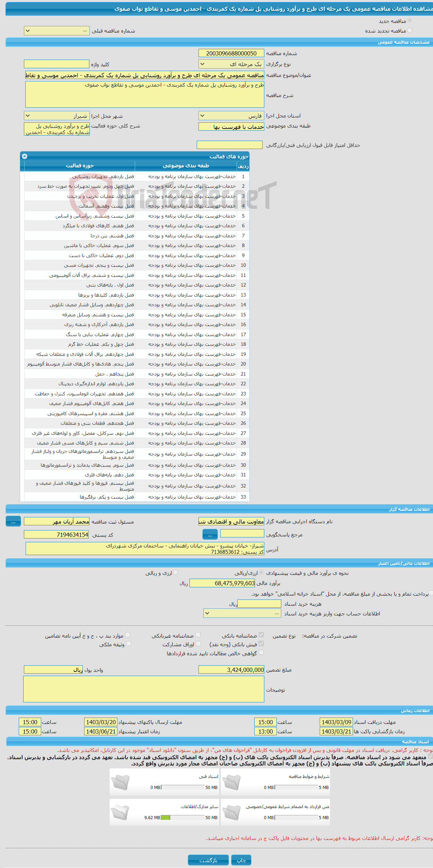Select the مناقصه جدید radio button

point(410,21)
